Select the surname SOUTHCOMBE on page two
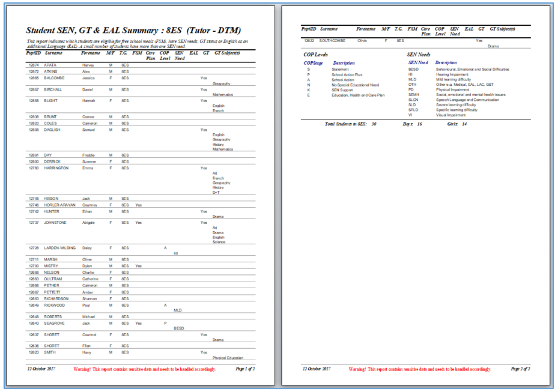This screenshot has width=558, height=392. (x=332, y=41)
